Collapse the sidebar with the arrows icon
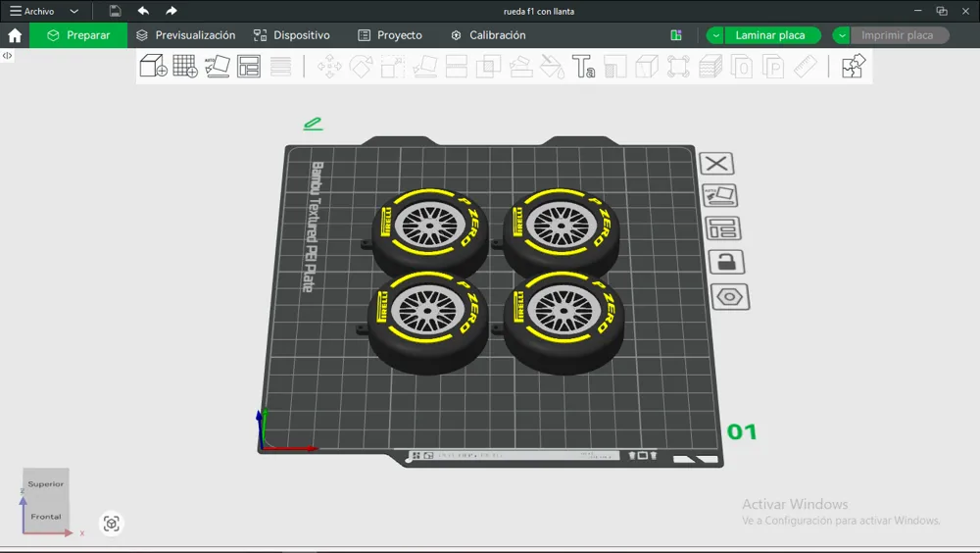Image resolution: width=980 pixels, height=553 pixels. [7, 56]
